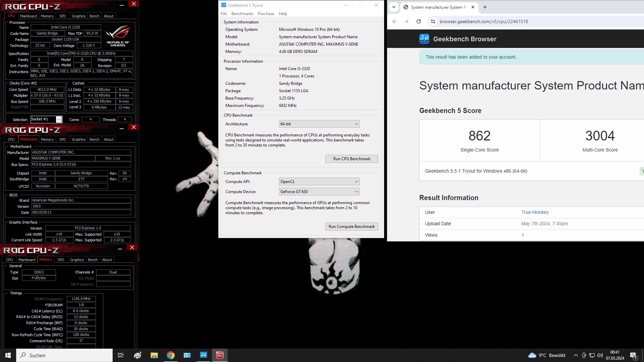Viewport: 644px width, 362px height.
Task: Open Google Chrome from the taskbar
Action: click(171, 355)
